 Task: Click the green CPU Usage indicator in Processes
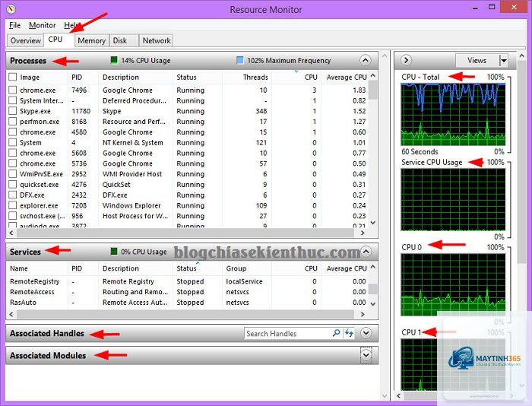coord(114,60)
